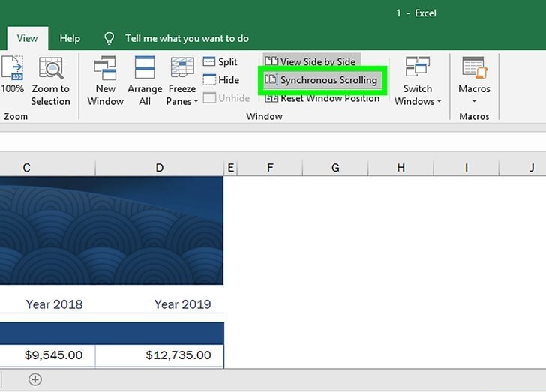Toggle Synchronous Scrolling
The height and width of the screenshot is (392, 546).
(x=322, y=80)
